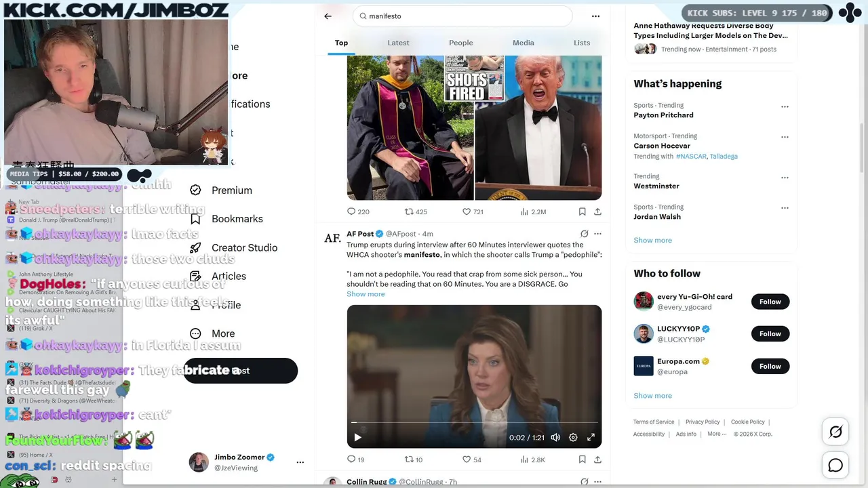Screen dimensions: 868x488
Task: Open Premium in sidebar
Action: point(221,190)
